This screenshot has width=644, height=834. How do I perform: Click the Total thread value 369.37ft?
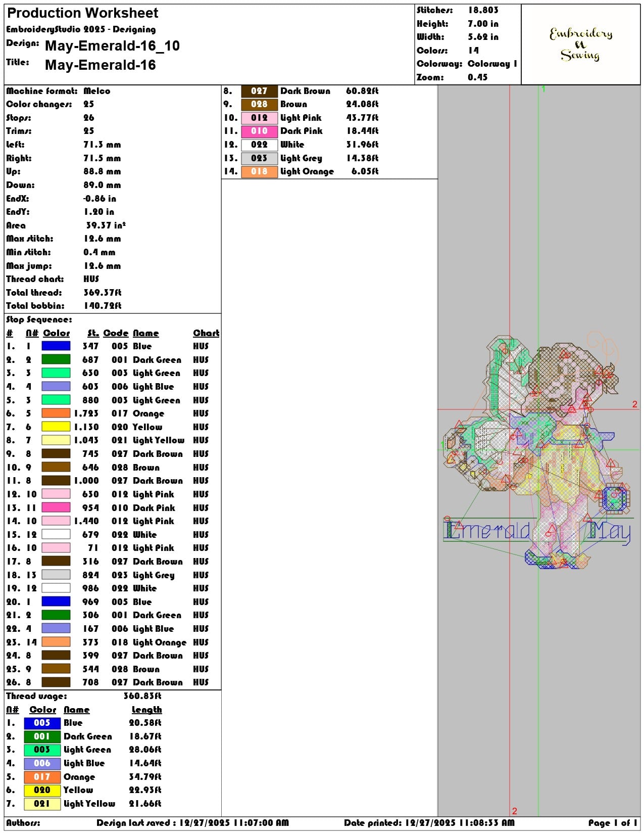pos(103,293)
